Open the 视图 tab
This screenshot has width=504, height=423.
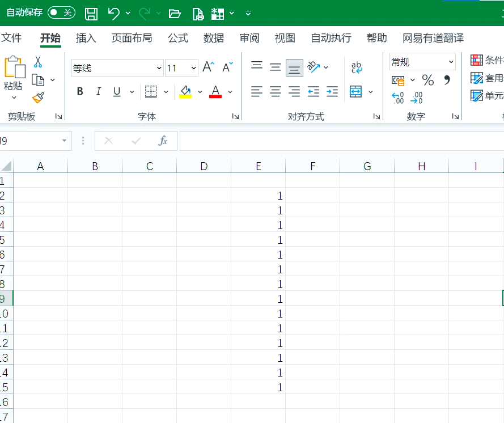click(285, 38)
